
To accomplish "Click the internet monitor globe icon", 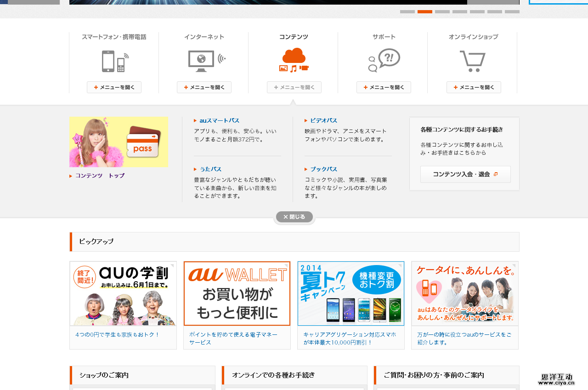I will pos(204,61).
